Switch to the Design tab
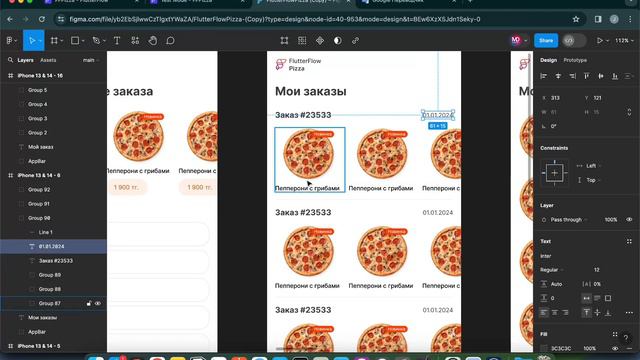640x360 pixels. pos(548,60)
